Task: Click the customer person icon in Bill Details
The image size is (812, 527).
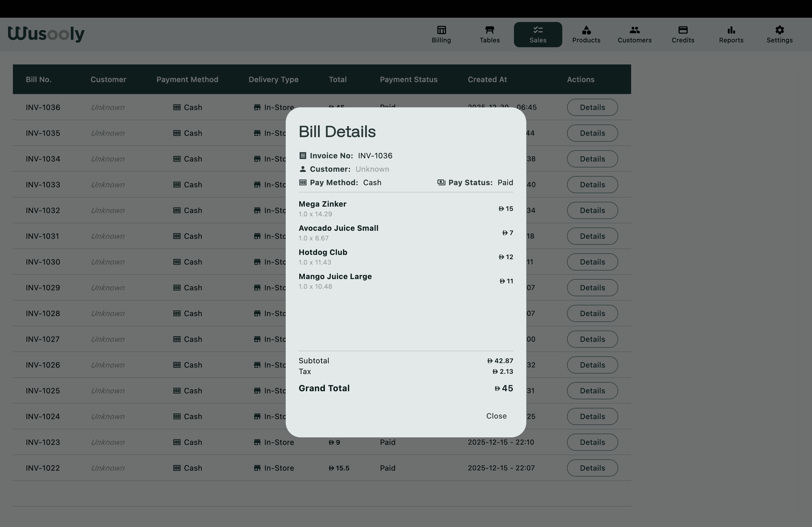Action: pyautogui.click(x=303, y=169)
